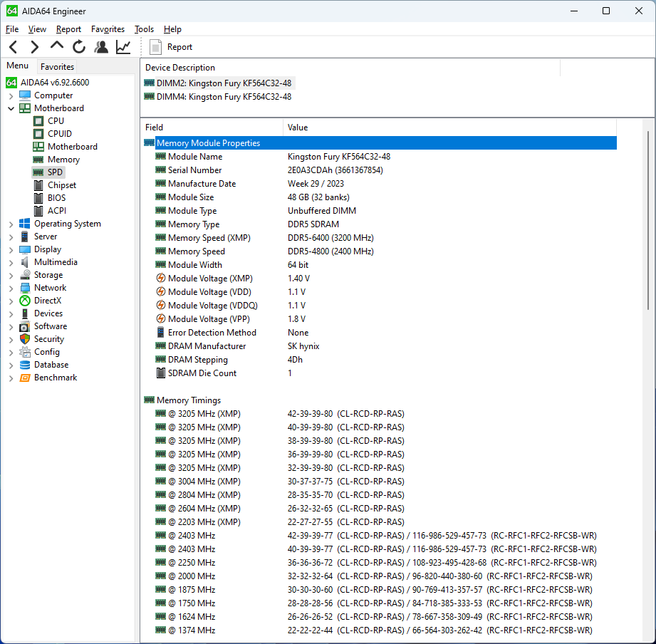The width and height of the screenshot is (656, 644).
Task: Switch to the Favorites tab
Action: 57,66
